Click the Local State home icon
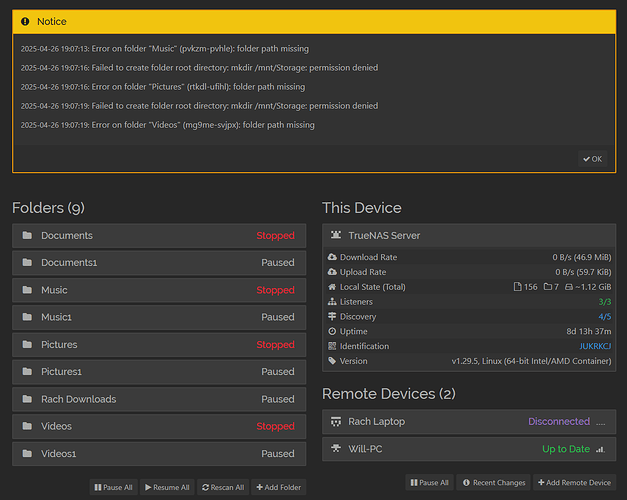This screenshot has height=500, width=627. (332, 286)
